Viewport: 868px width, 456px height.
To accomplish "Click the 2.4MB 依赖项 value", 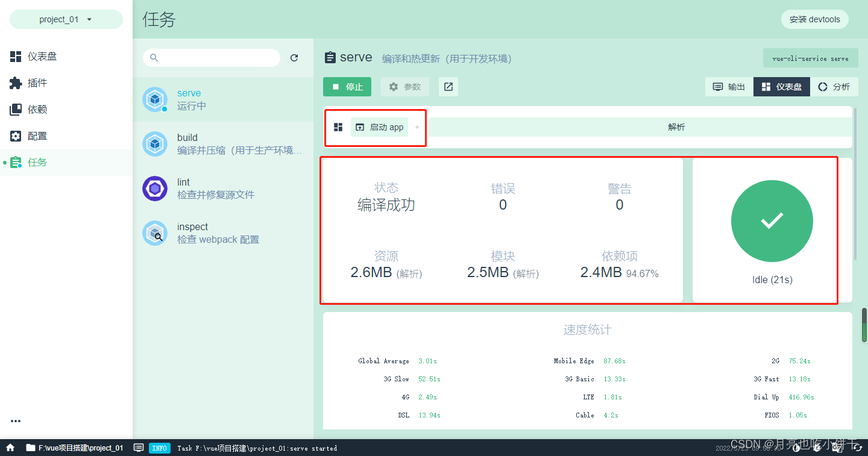I will click(x=601, y=272).
